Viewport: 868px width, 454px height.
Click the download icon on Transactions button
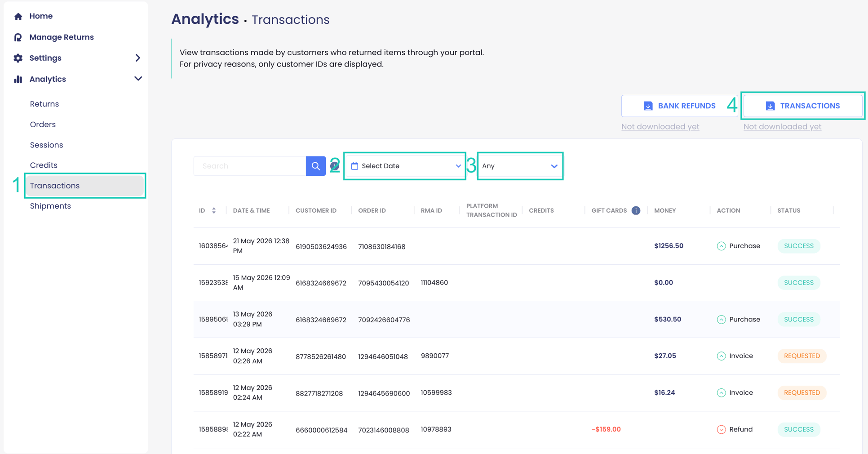[770, 106]
